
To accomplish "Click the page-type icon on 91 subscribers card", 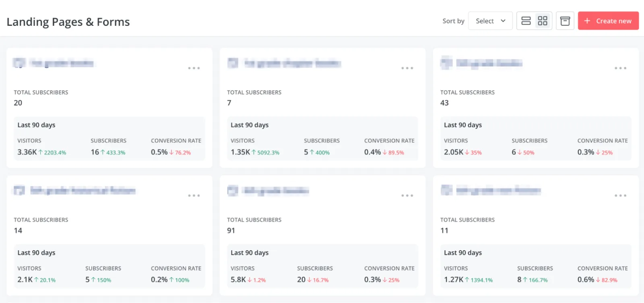I will click(233, 191).
